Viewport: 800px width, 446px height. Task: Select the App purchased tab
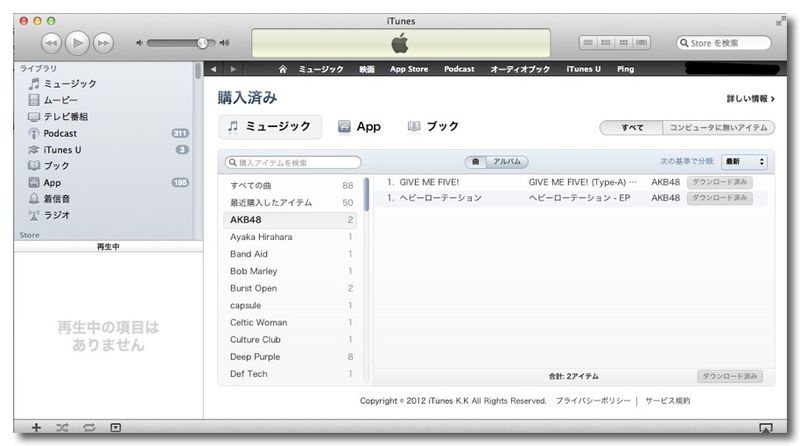coord(359,127)
